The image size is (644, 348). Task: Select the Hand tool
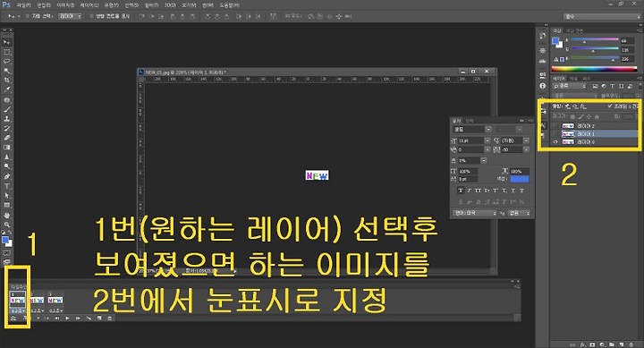7,215
